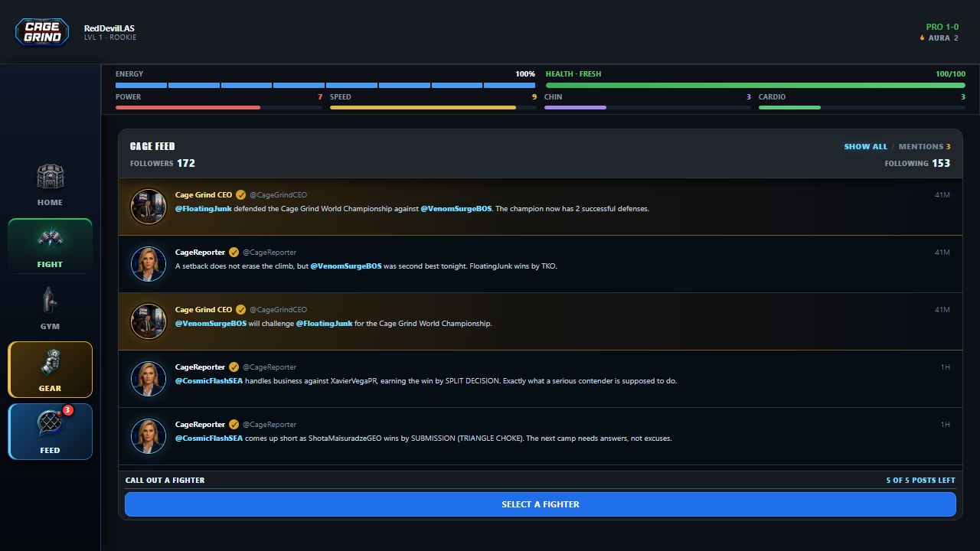Image resolution: width=980 pixels, height=551 pixels.
Task: Open the Gear glove section
Action: click(50, 370)
